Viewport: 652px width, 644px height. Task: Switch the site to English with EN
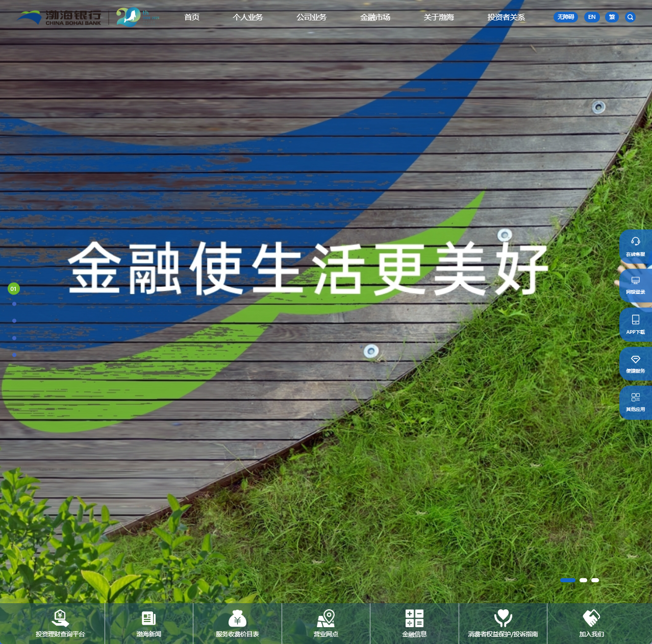point(591,17)
